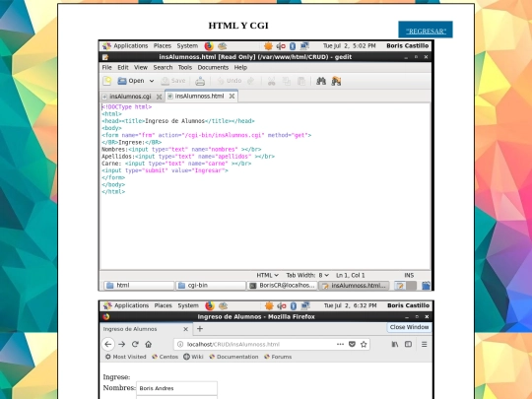Open the HTML language dropdown in gedit status bar
This screenshot has width=532, height=399.
click(x=267, y=275)
